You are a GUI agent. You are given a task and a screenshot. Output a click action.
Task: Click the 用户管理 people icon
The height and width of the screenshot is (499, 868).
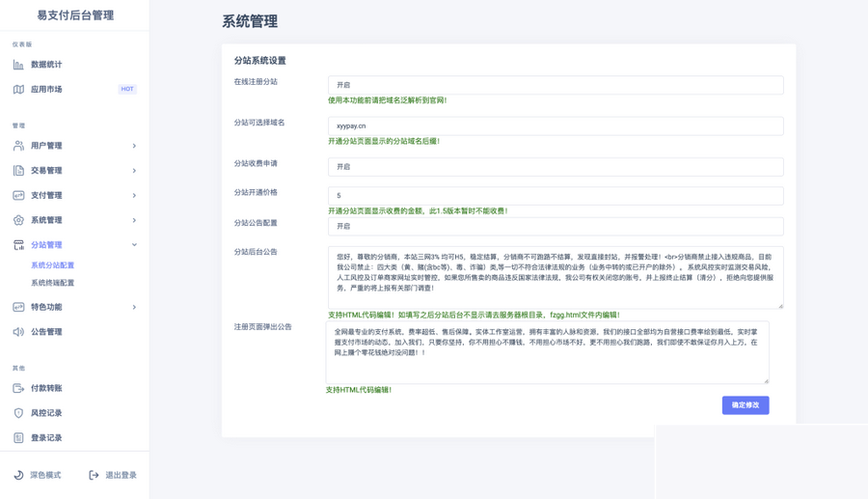18,146
